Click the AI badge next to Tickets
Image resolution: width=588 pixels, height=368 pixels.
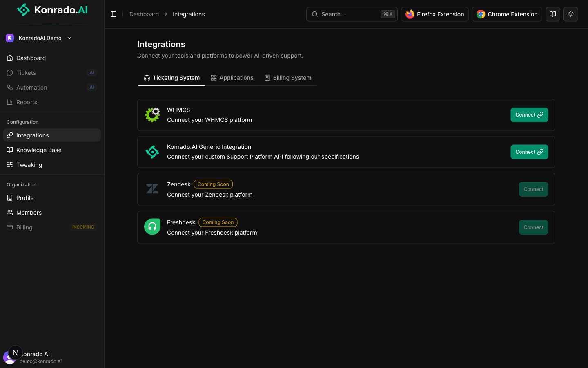pos(92,73)
